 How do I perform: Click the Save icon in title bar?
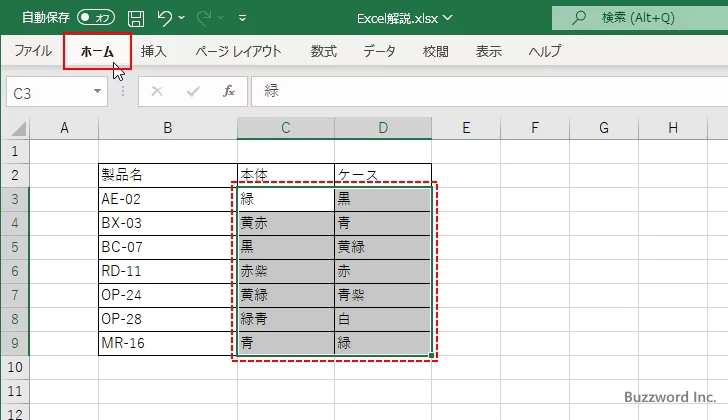pyautogui.click(x=136, y=17)
